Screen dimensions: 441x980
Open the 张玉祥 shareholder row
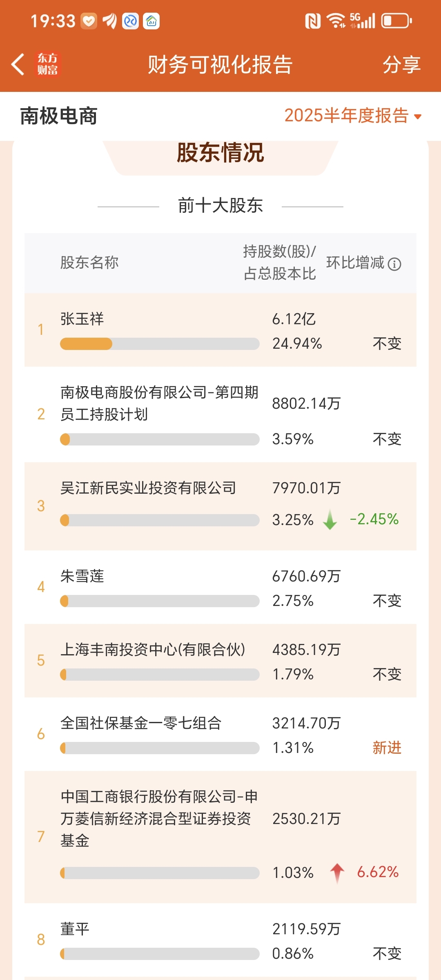click(x=220, y=330)
